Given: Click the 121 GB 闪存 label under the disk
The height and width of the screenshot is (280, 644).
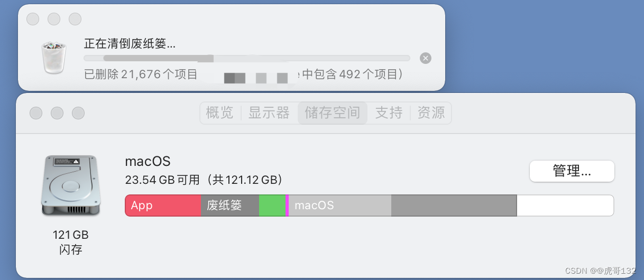Looking at the screenshot, I should [70, 242].
